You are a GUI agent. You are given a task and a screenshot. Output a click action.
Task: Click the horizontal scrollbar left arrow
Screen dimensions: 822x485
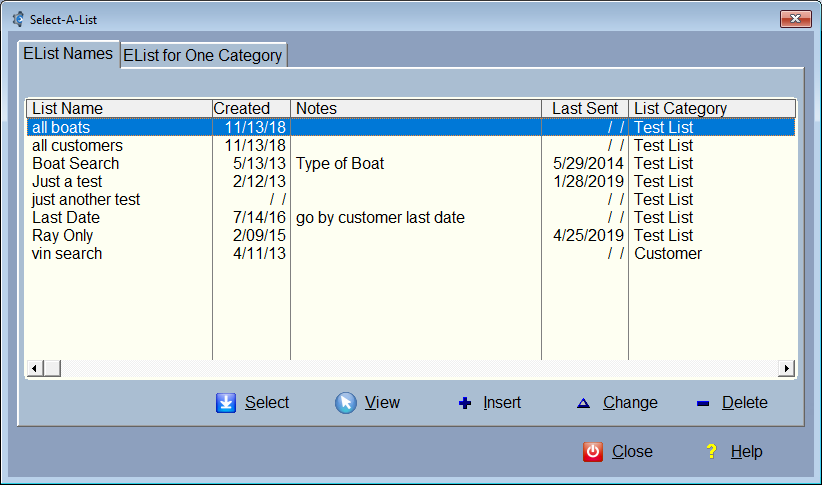(34, 369)
